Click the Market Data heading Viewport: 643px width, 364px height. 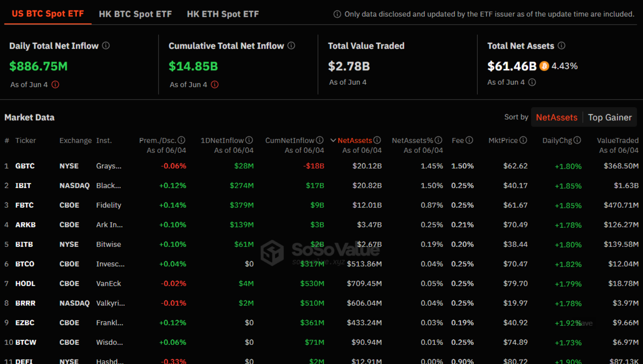coord(29,118)
